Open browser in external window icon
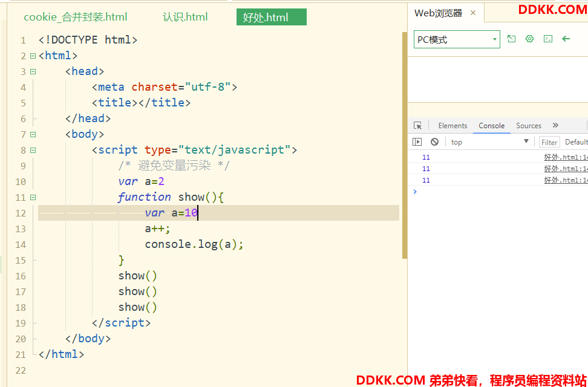Screen dimensions: 588x387 coord(511,39)
